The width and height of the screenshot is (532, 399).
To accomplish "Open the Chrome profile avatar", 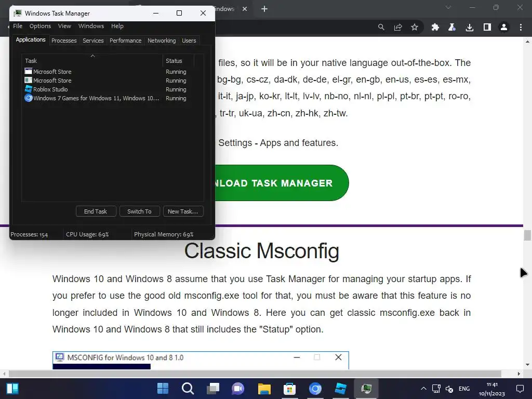I will [504, 27].
